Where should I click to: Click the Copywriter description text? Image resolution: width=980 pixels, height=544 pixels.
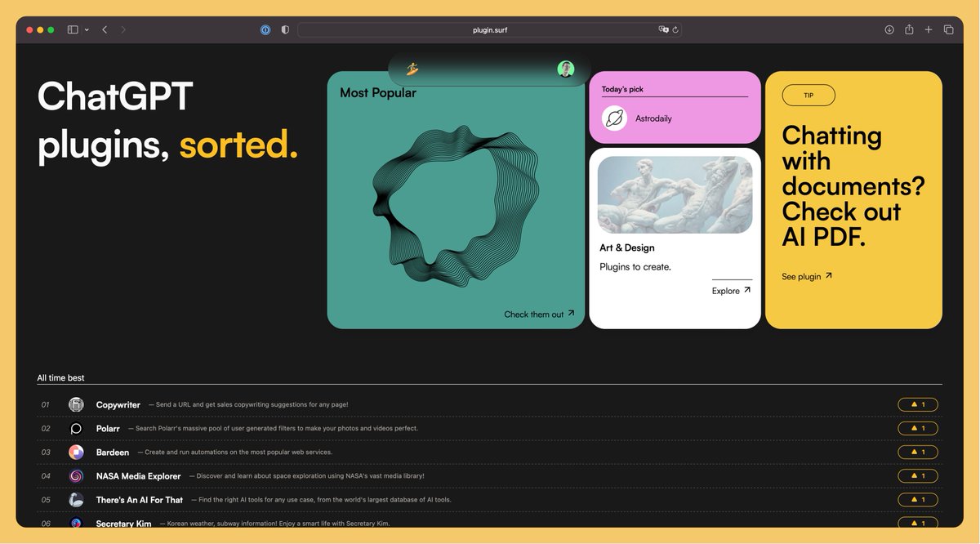click(248, 404)
